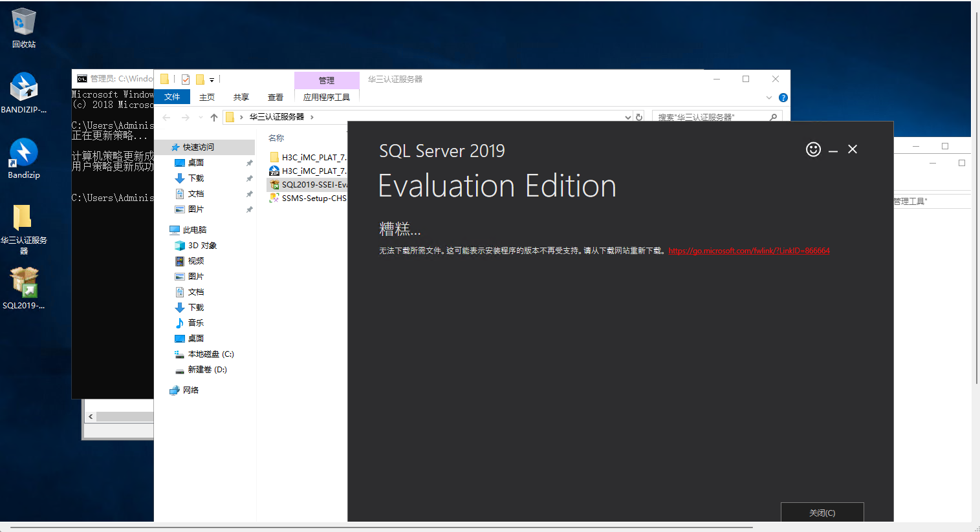Open the customize quick access toolbar dropdown
This screenshot has width=980, height=532.
click(212, 80)
